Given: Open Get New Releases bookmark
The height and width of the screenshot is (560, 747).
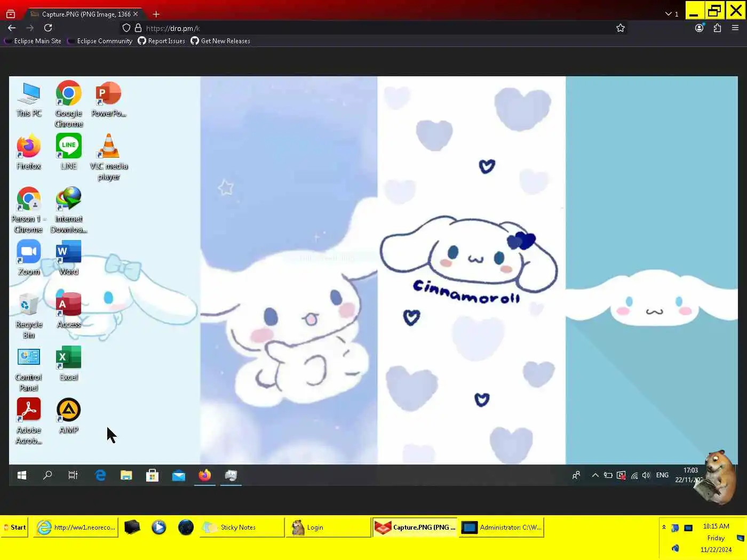Looking at the screenshot, I should pyautogui.click(x=220, y=41).
